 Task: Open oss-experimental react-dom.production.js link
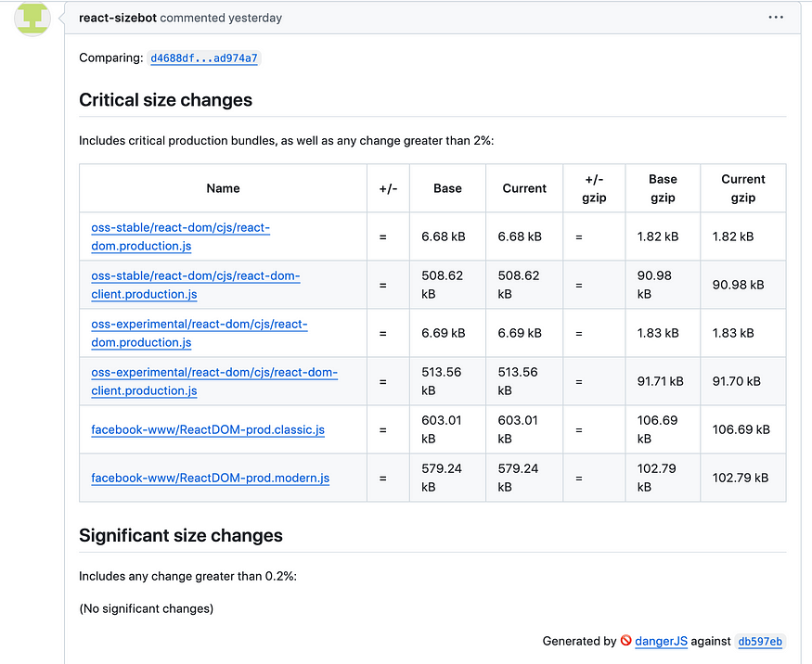click(199, 333)
